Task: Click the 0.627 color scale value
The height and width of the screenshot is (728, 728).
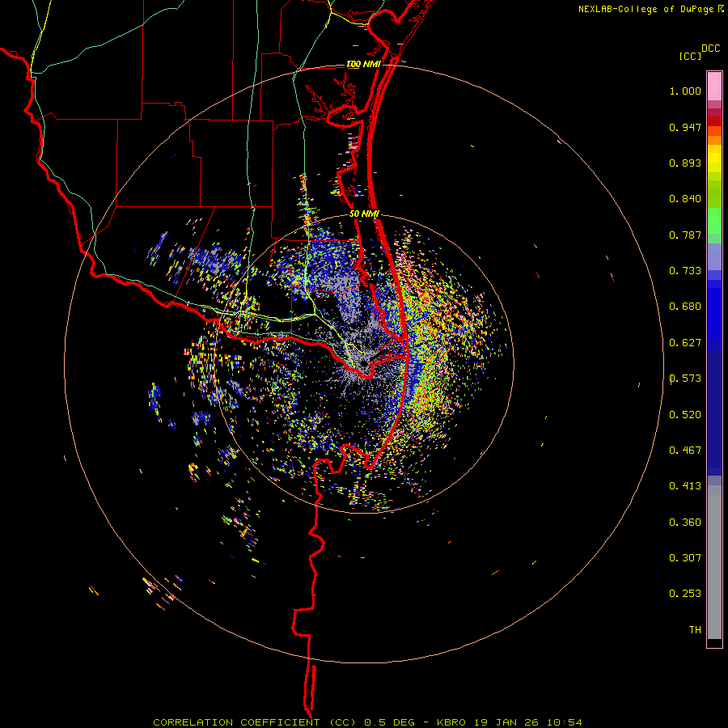Action: pyautogui.click(x=685, y=343)
